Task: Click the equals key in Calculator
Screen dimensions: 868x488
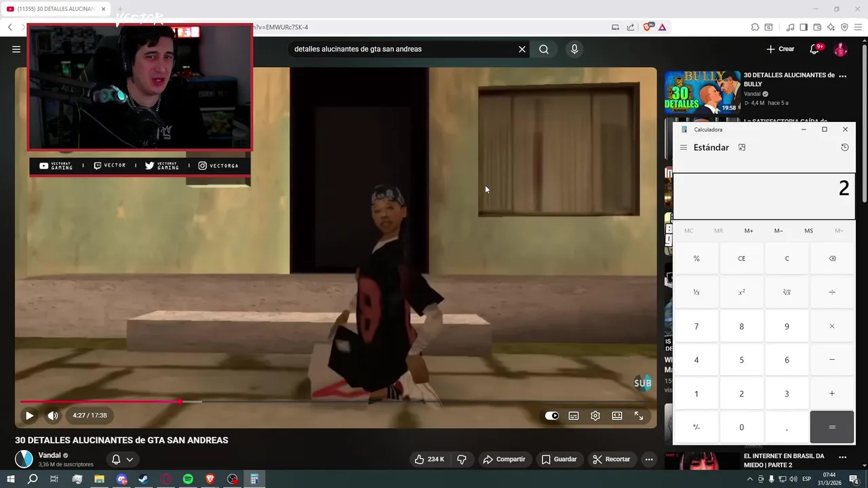Action: pos(832,427)
